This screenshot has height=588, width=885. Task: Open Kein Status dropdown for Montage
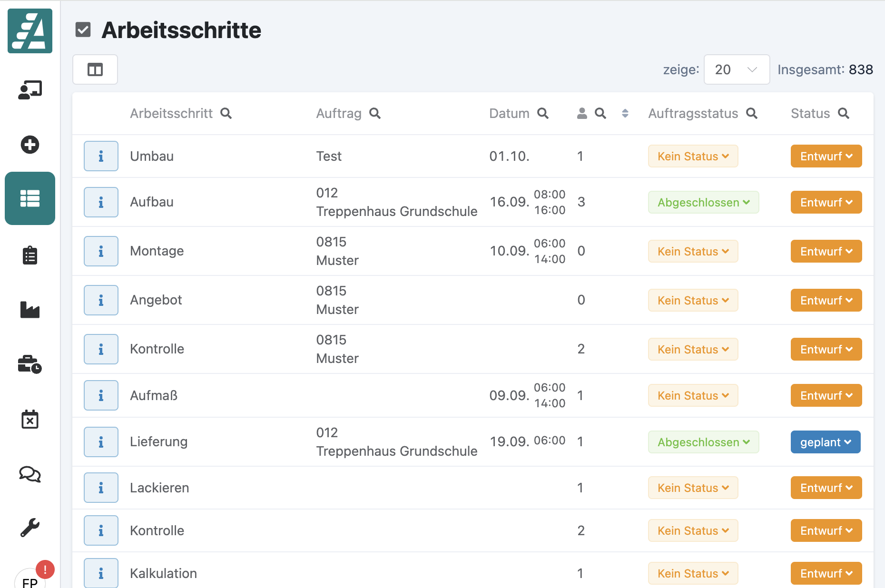click(x=693, y=251)
